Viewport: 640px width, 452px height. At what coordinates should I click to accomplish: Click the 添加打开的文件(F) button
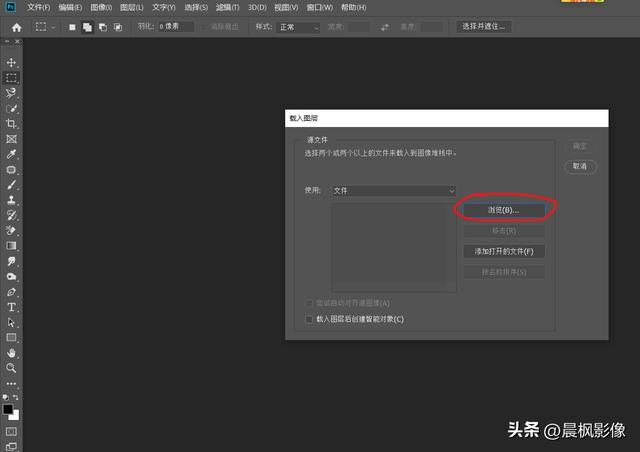click(x=504, y=251)
